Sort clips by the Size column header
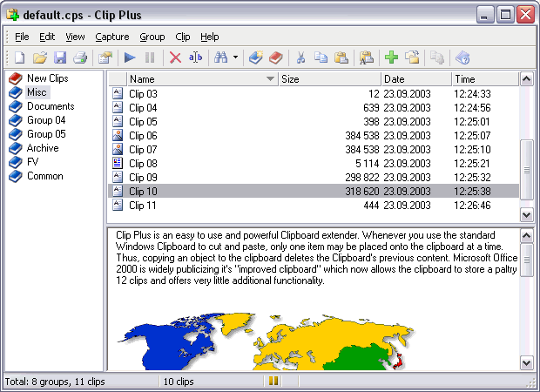The width and height of the screenshot is (540, 392). [330, 79]
